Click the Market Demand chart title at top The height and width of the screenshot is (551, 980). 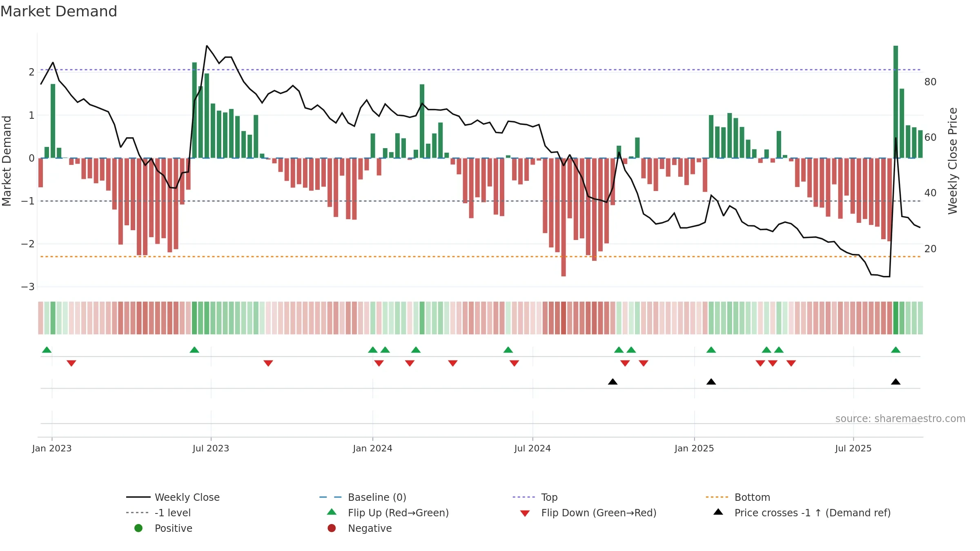coord(59,11)
